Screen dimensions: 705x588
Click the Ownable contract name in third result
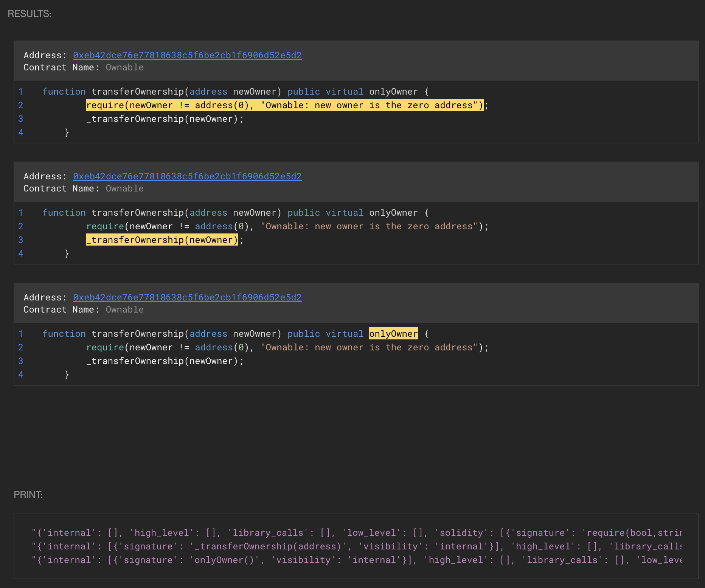(x=124, y=310)
